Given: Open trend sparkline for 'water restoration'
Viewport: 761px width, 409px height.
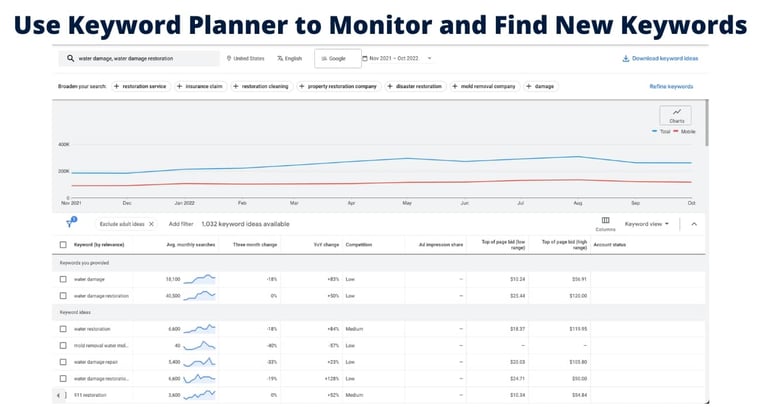Looking at the screenshot, I should [199, 329].
